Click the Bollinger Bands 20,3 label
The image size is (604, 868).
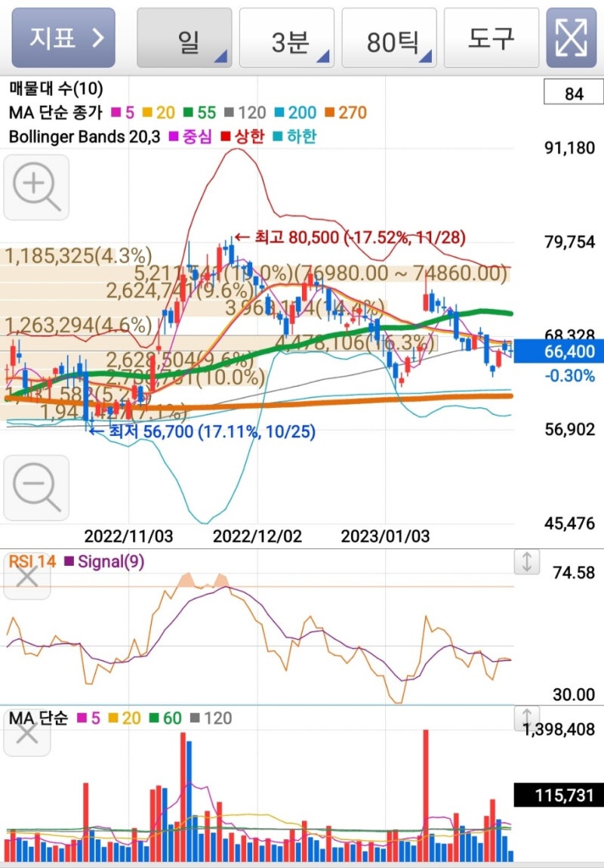[84, 137]
